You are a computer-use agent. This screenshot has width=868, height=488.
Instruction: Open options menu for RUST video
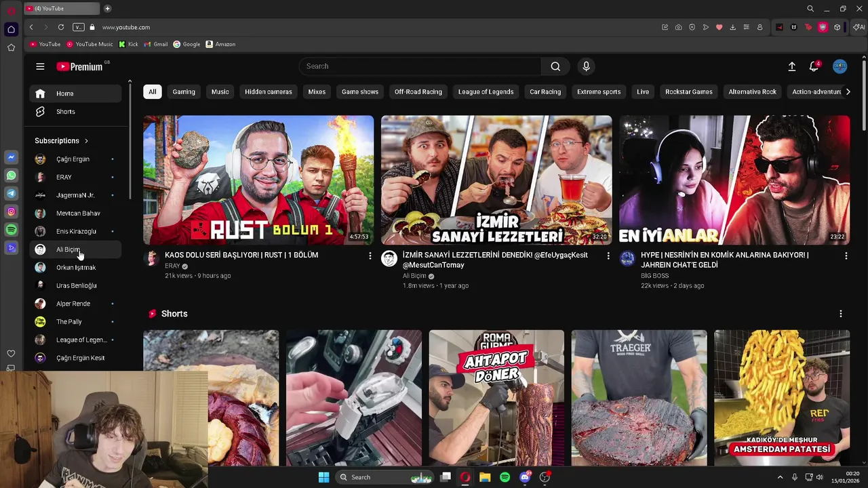pos(370,256)
